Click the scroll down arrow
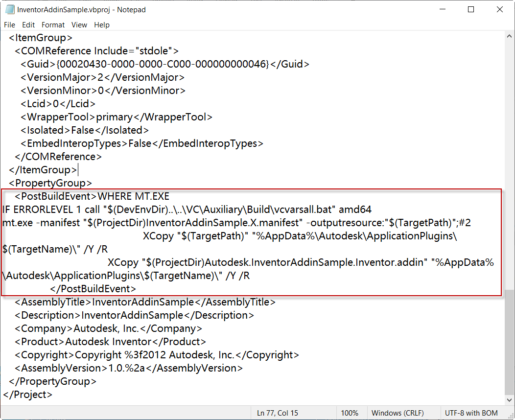Screen dimensions: 515x420 [510, 400]
